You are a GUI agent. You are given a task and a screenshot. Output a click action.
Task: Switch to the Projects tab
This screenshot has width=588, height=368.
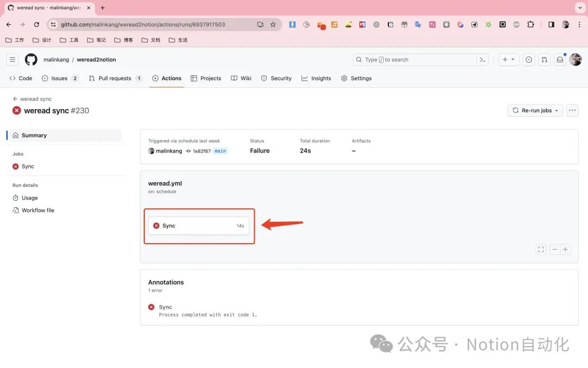206,78
